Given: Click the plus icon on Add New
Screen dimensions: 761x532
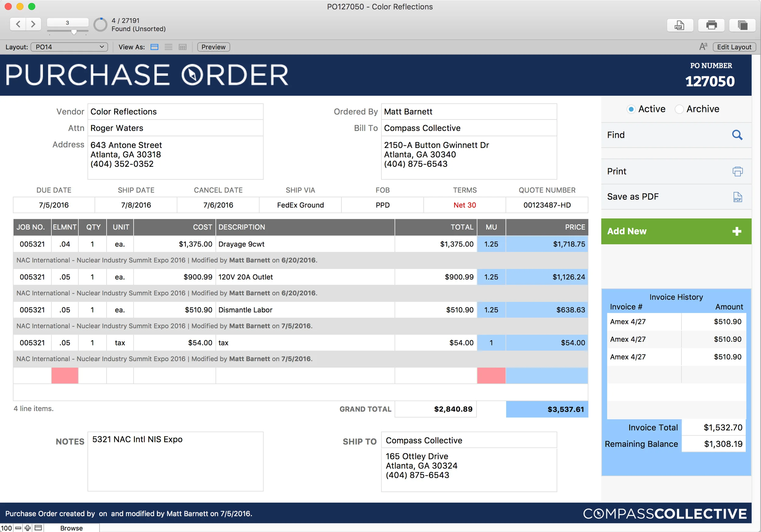Looking at the screenshot, I should click(x=736, y=231).
